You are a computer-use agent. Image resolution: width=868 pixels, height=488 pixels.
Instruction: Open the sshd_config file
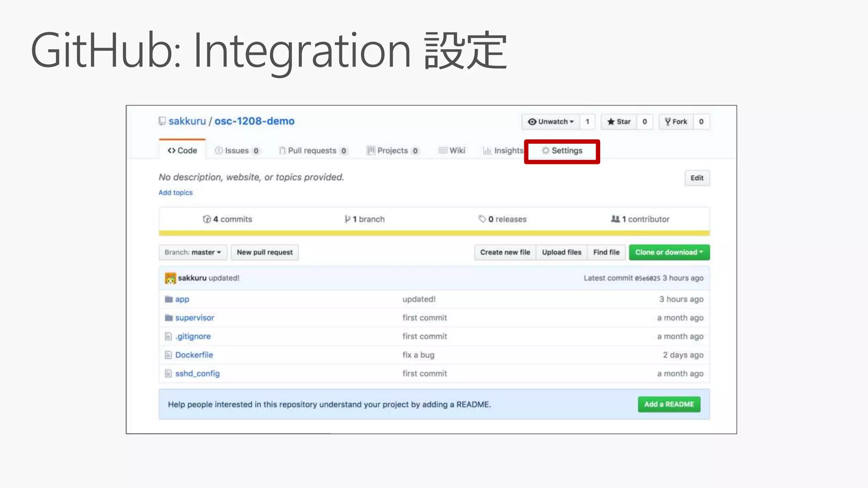197,374
